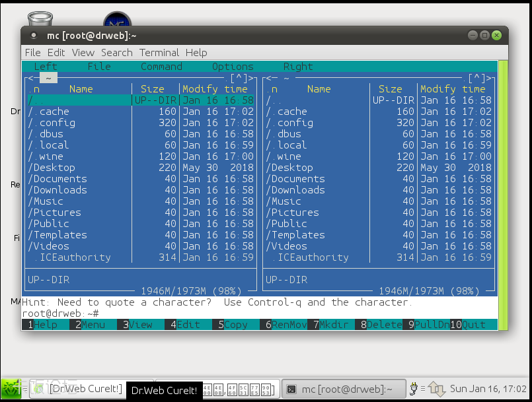532x402 pixels.
Task: Open the Trash icon on the desktop
Action: point(40,19)
